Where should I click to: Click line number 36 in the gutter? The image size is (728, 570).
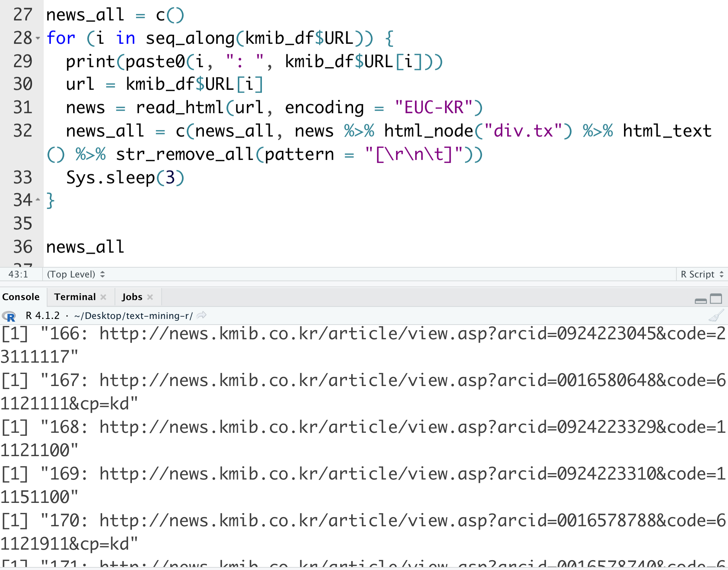point(23,247)
